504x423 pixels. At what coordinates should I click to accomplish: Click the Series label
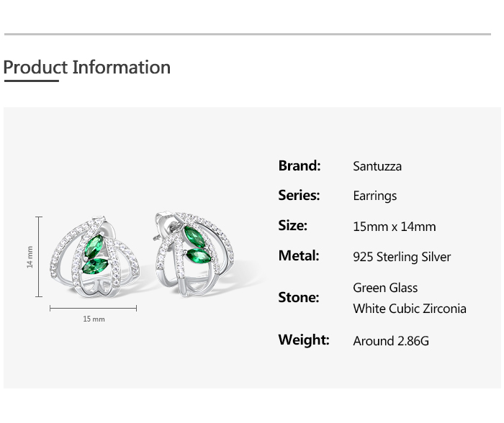[299, 195]
